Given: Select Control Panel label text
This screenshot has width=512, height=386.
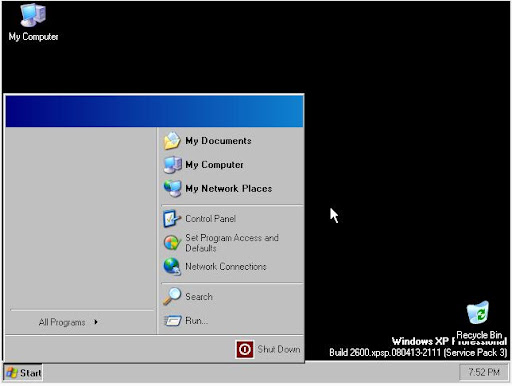Looking at the screenshot, I should 211,219.
